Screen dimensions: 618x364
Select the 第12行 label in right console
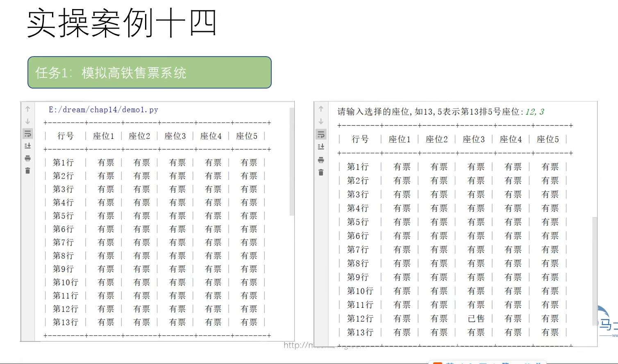pyautogui.click(x=360, y=318)
